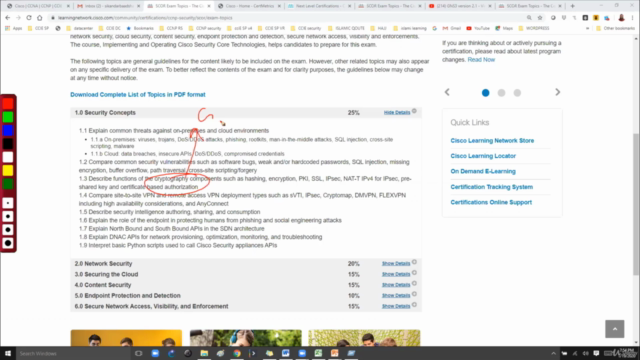640x360 pixels.
Task: Open Cisco Learning Locator link
Action: (x=483, y=156)
